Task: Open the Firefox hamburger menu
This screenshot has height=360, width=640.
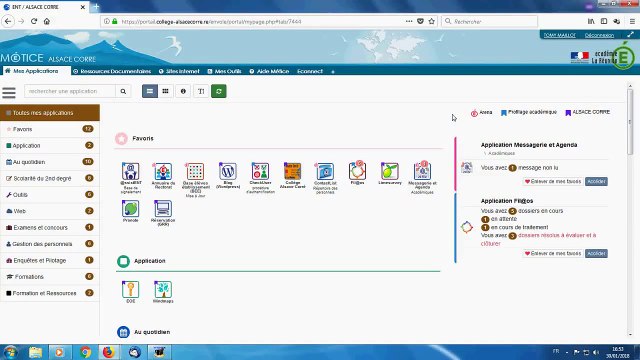Action: tap(632, 21)
